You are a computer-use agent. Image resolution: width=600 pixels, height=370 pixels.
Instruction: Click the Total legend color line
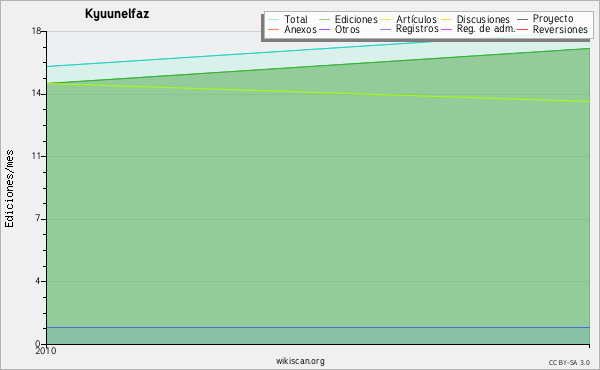point(274,20)
